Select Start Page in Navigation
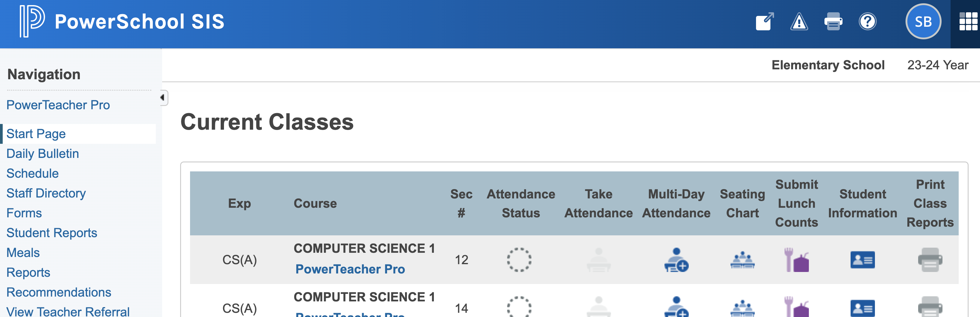The width and height of the screenshot is (980, 317). click(x=36, y=134)
